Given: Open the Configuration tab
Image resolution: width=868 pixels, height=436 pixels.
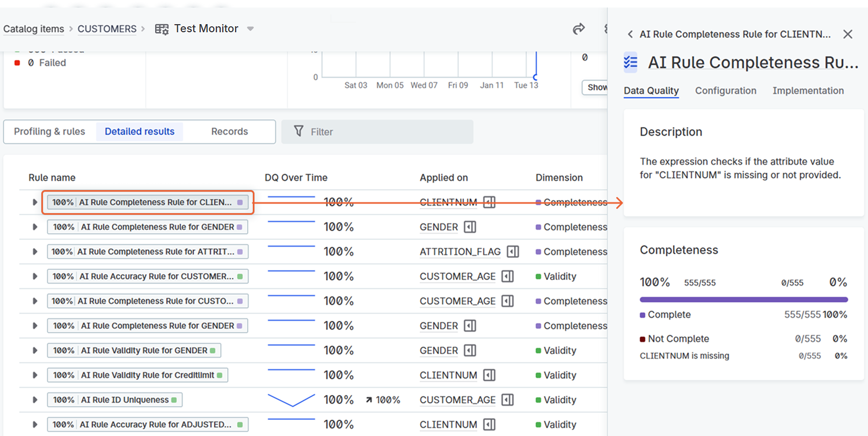Looking at the screenshot, I should (725, 91).
